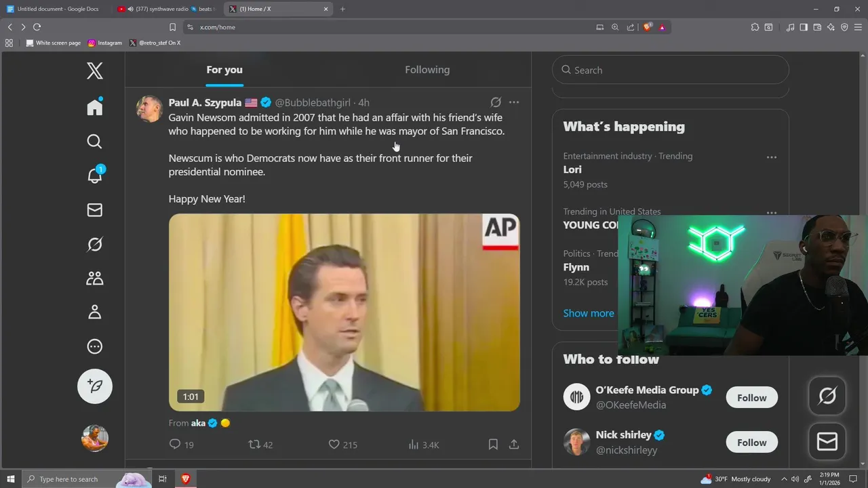This screenshot has height=488, width=868.
Task: Open more options menu on the post
Action: click(x=514, y=102)
